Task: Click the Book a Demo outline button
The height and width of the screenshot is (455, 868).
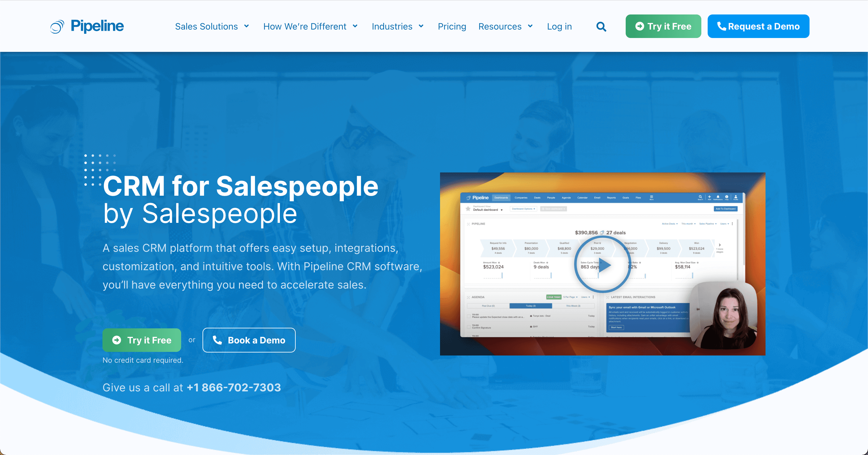Action: point(249,340)
